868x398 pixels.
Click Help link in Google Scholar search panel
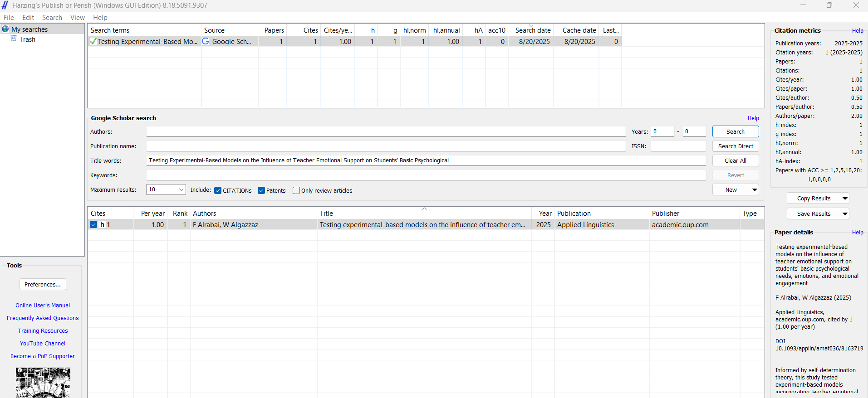(x=753, y=118)
